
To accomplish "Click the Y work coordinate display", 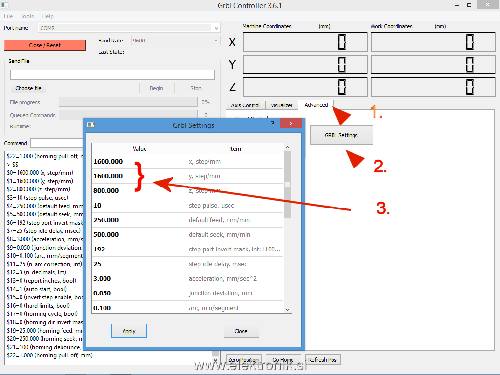I will 433,64.
